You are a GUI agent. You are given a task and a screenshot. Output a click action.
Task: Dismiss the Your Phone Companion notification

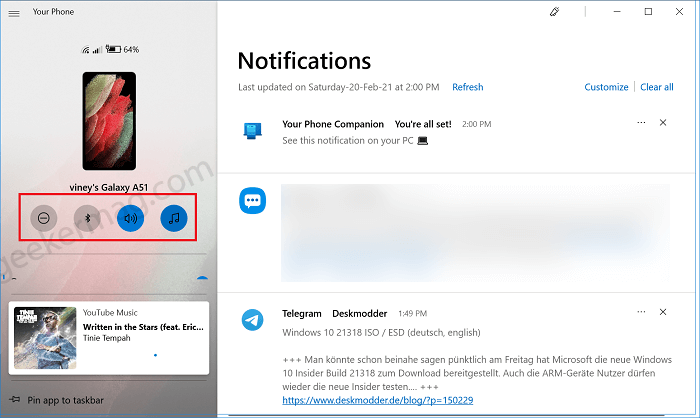click(663, 122)
